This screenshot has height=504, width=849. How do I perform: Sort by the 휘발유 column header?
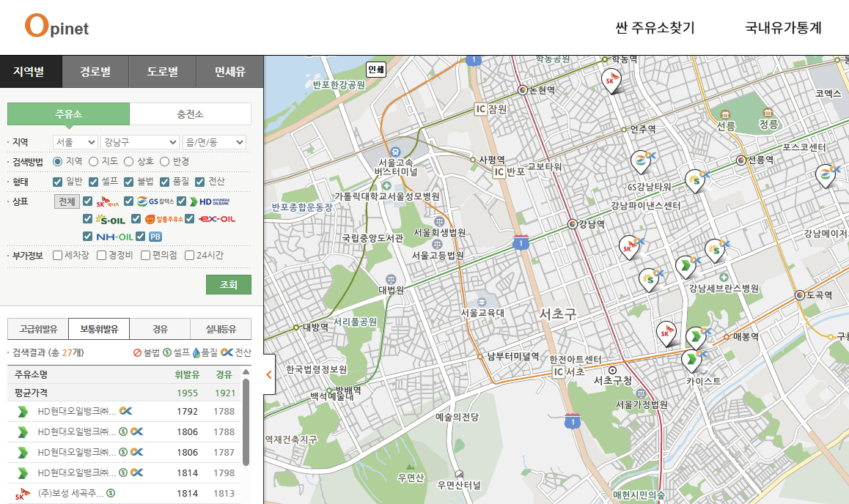[188, 374]
